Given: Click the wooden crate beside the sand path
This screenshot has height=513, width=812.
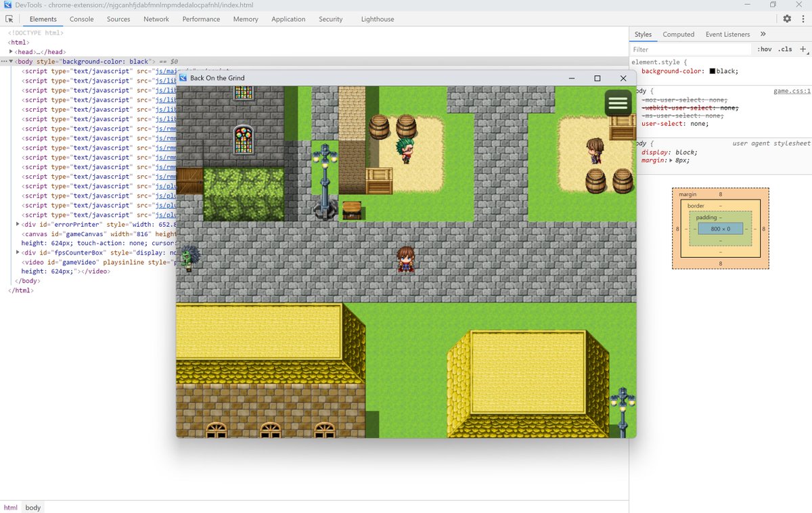Looking at the screenshot, I should click(x=379, y=181).
